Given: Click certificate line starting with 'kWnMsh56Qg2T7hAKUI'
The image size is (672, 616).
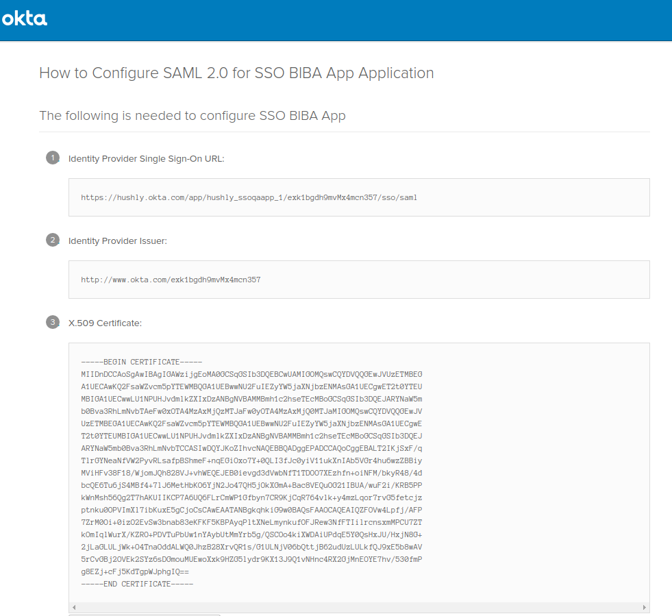Looking at the screenshot, I should click(251, 497).
